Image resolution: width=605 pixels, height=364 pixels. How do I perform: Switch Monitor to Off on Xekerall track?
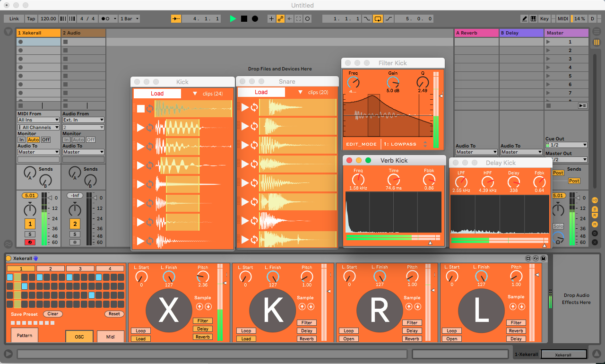45,140
